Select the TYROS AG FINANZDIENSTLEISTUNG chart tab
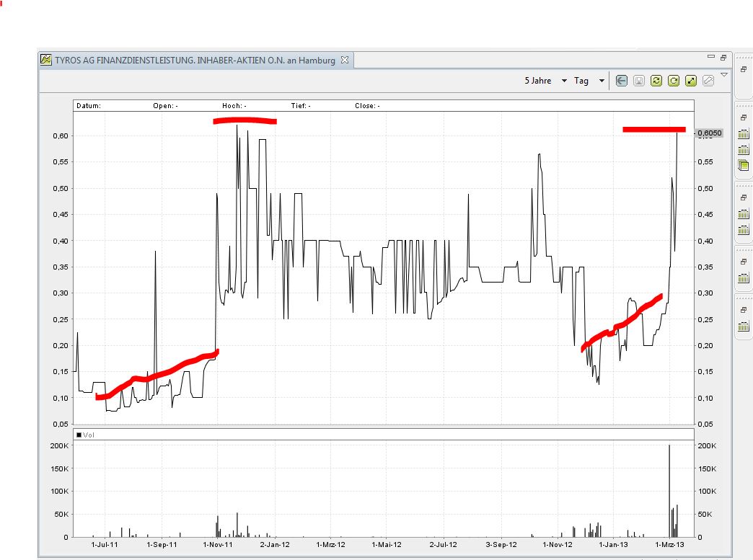Screen dimensions: 753x560 tap(195, 61)
